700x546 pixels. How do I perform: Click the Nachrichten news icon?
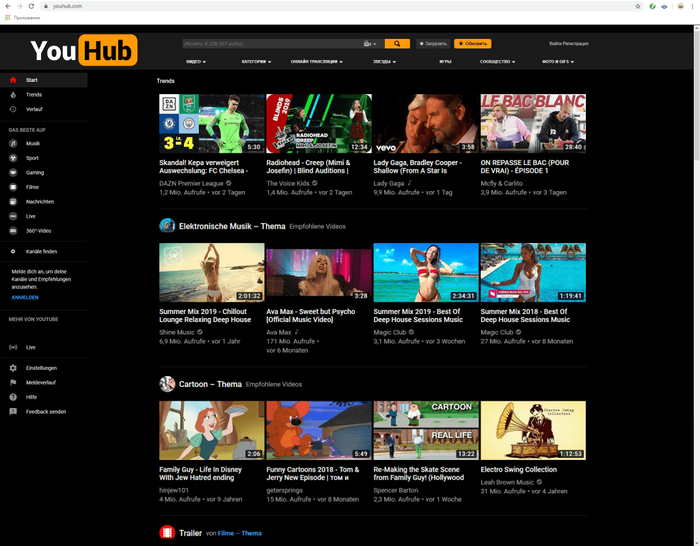pos(13,201)
